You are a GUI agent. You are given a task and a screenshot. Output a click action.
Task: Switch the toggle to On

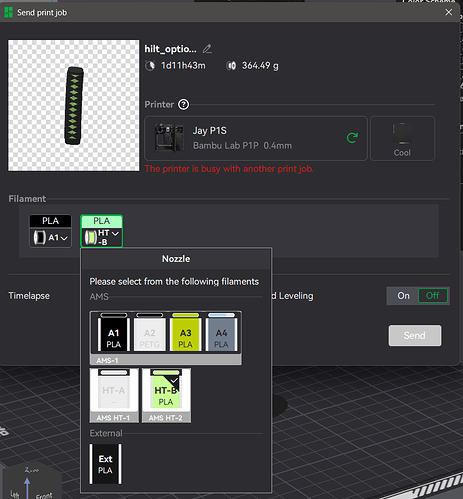tap(403, 296)
